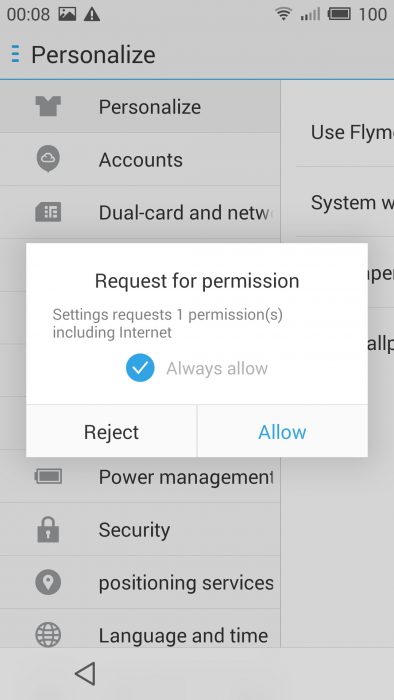Open System wallpaper option on right panel

click(345, 202)
